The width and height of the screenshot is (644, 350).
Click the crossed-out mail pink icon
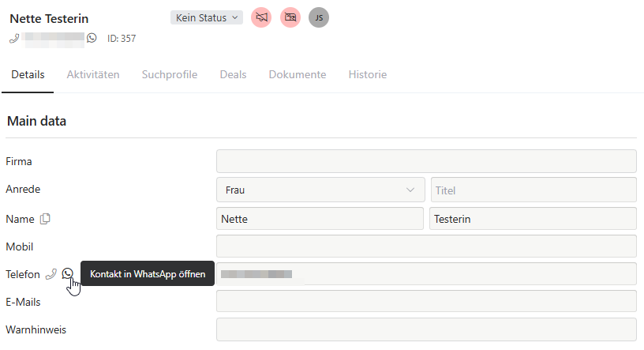point(290,17)
